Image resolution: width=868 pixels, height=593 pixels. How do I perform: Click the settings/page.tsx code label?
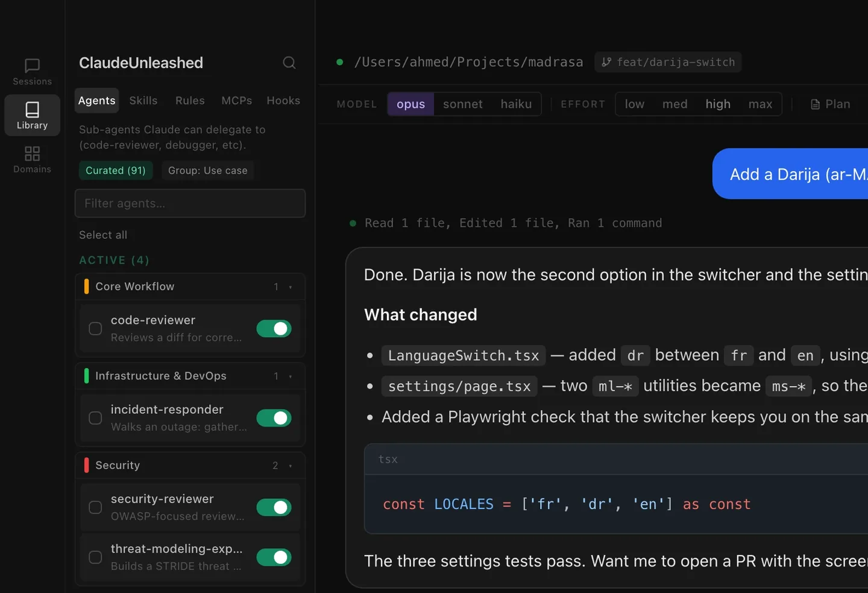(459, 386)
